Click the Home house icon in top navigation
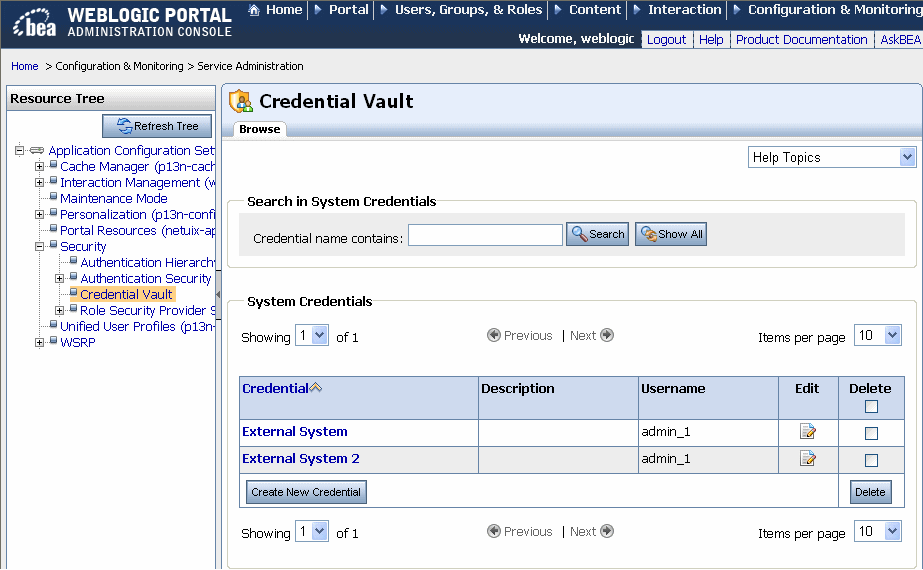This screenshot has width=923, height=570. click(254, 9)
